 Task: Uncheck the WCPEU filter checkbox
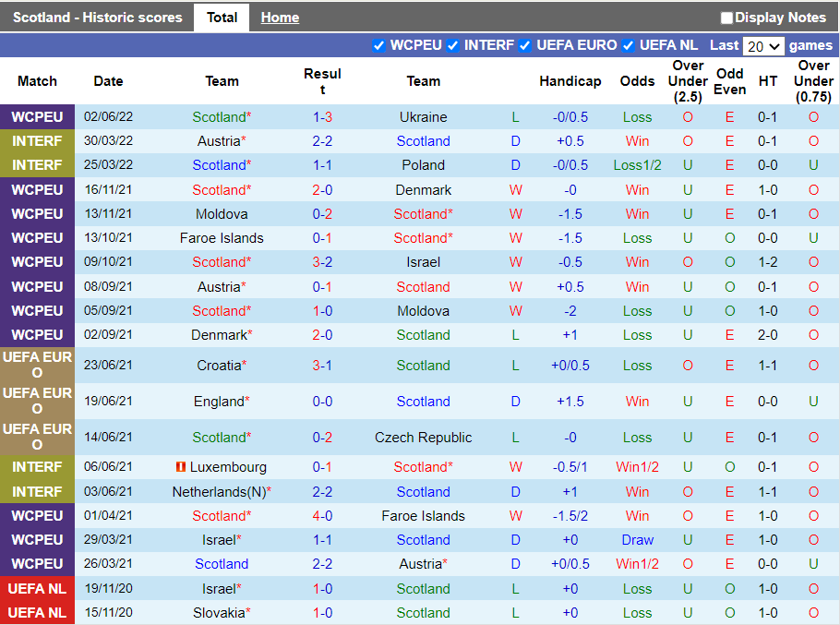pyautogui.click(x=378, y=45)
